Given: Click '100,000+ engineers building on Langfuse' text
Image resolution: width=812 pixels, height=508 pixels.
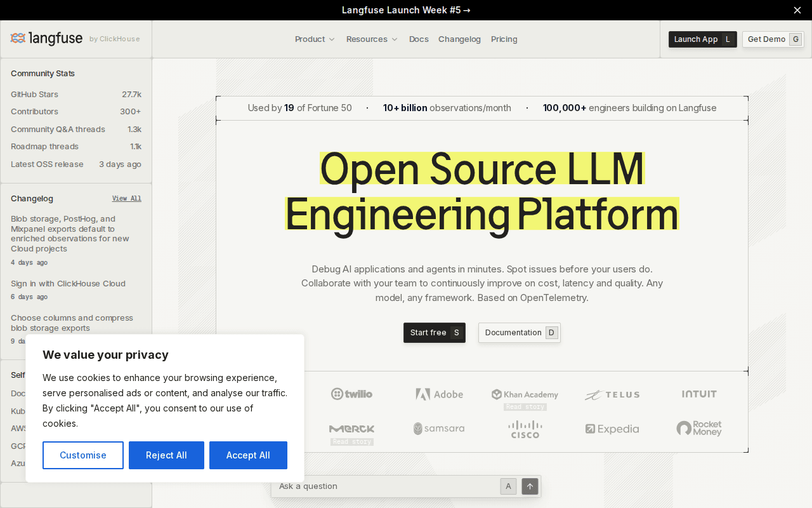Looking at the screenshot, I should 629,108.
